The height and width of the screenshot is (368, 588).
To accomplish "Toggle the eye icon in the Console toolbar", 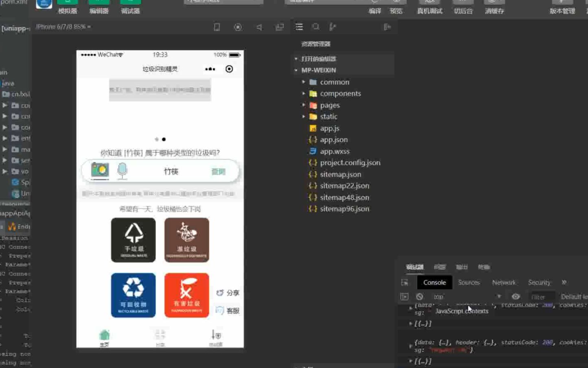I will [x=516, y=297].
